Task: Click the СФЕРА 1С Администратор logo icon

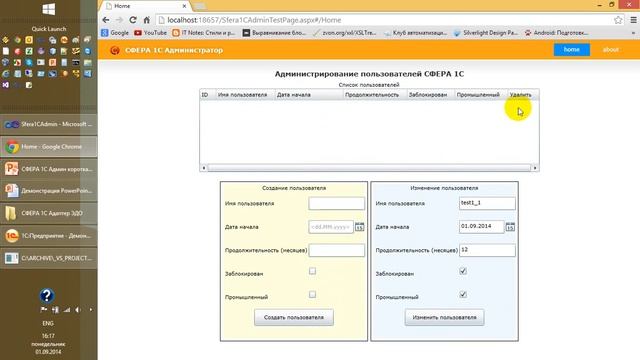Action: click(x=115, y=50)
